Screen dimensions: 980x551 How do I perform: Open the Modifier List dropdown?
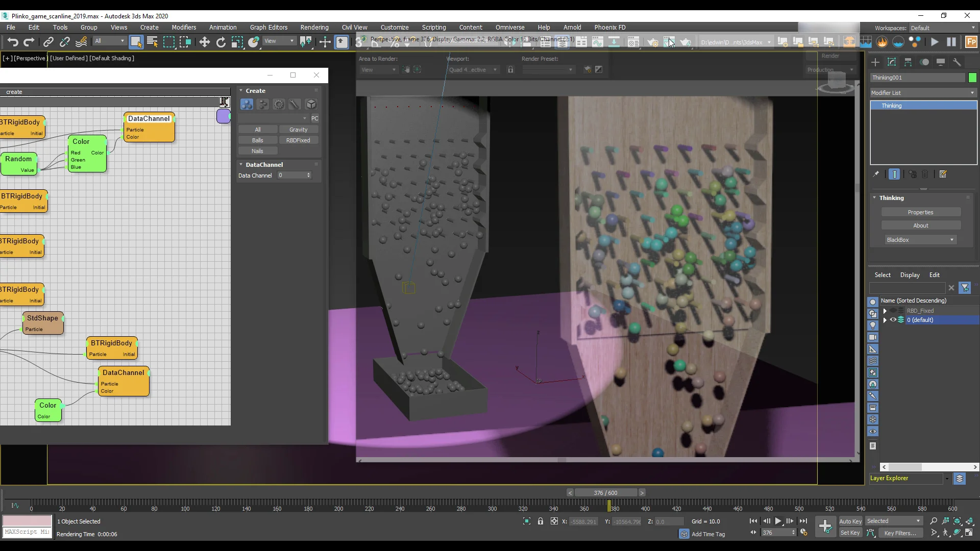[921, 92]
